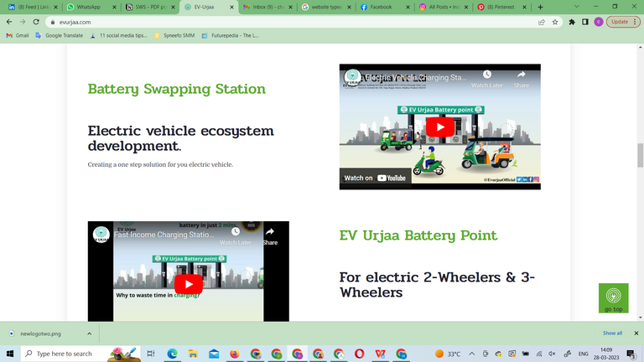Click the EV Urjaa Battery Point heading
Screen dimensions: 644x362
tap(418, 235)
